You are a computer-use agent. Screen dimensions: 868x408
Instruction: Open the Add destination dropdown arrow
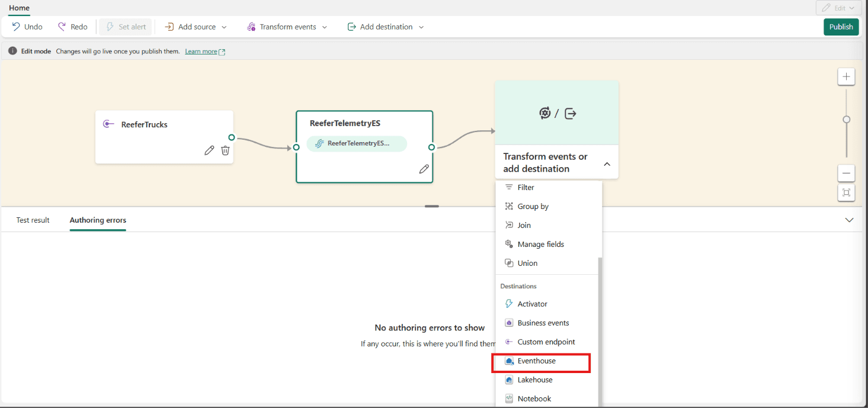tap(421, 27)
